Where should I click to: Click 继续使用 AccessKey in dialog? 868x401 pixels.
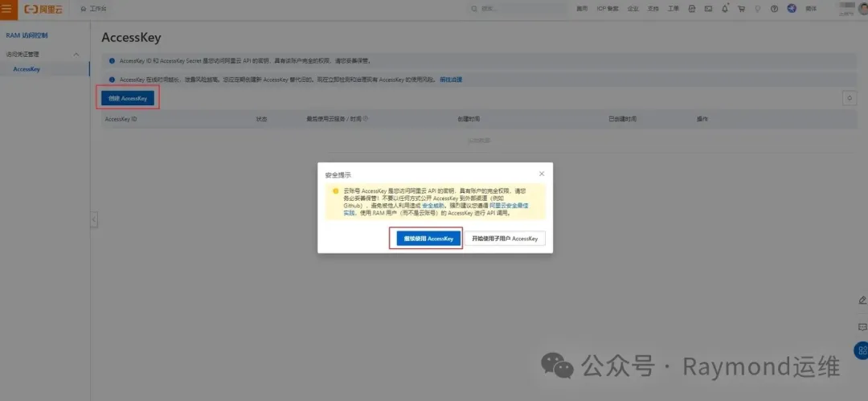[x=428, y=238]
